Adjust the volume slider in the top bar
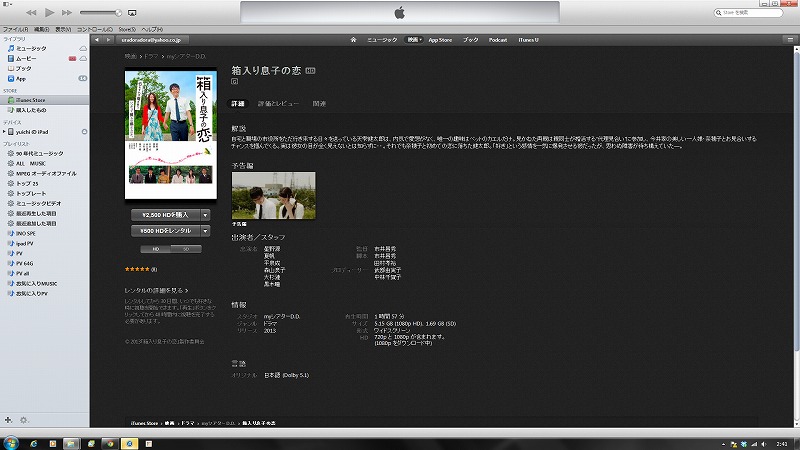 (100, 13)
